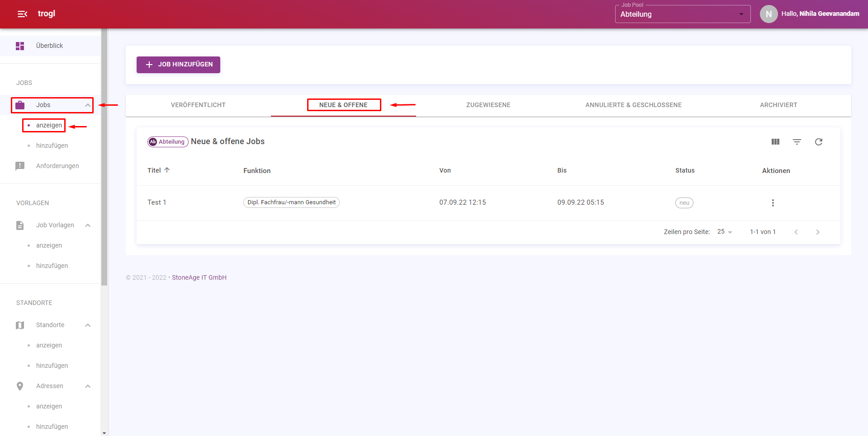Collapse the Standorte sidebar group
Viewport: 868px width, 436px height.
(x=88, y=325)
